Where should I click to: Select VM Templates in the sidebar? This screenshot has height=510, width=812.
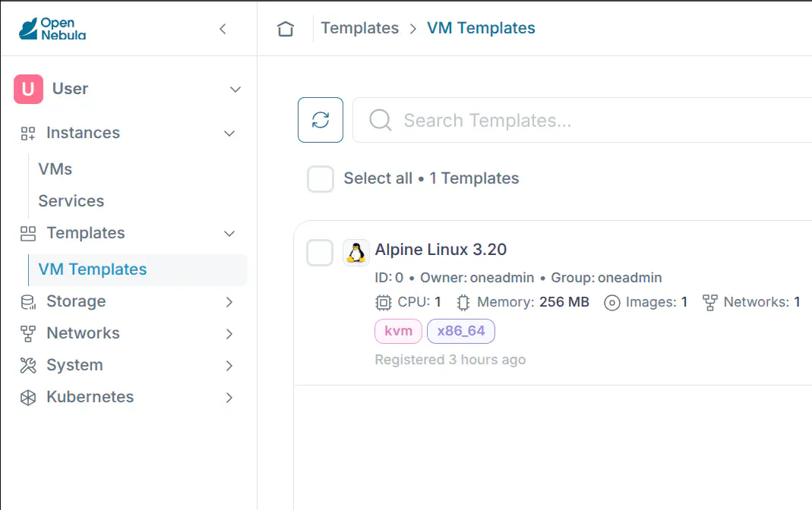[137, 269]
